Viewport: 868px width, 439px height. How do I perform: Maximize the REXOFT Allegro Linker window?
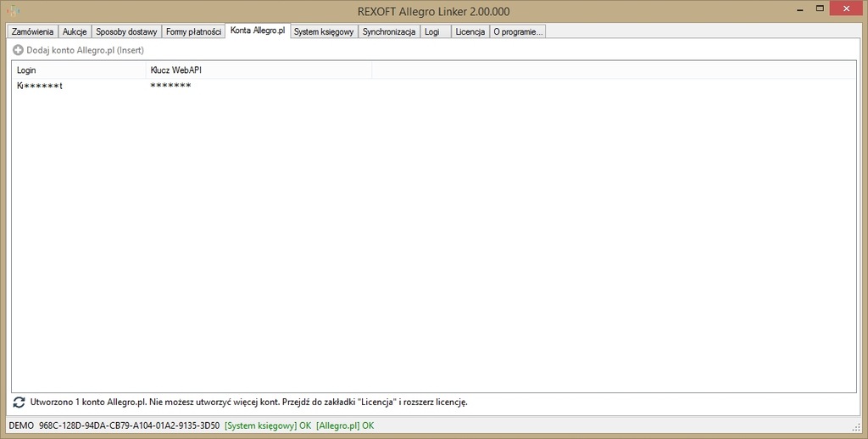point(820,8)
